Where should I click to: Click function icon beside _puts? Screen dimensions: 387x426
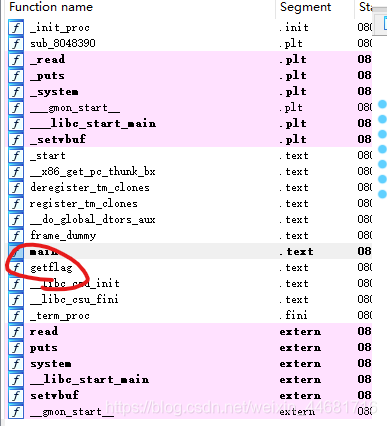point(16,75)
